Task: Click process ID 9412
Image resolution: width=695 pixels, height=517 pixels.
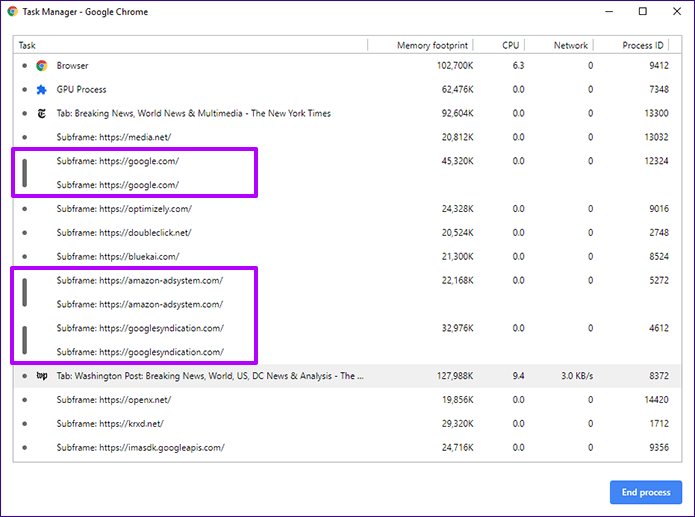Action: (x=659, y=66)
